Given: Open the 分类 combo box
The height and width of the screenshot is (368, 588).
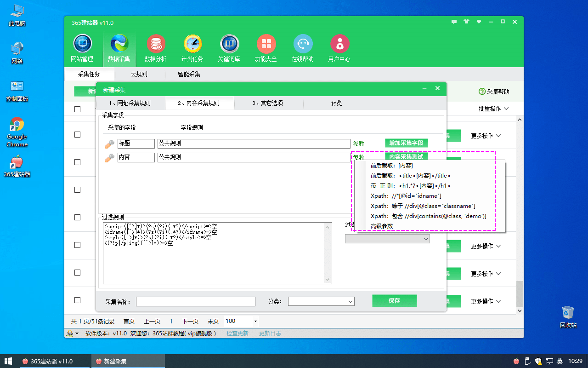Looking at the screenshot, I should (x=321, y=301).
